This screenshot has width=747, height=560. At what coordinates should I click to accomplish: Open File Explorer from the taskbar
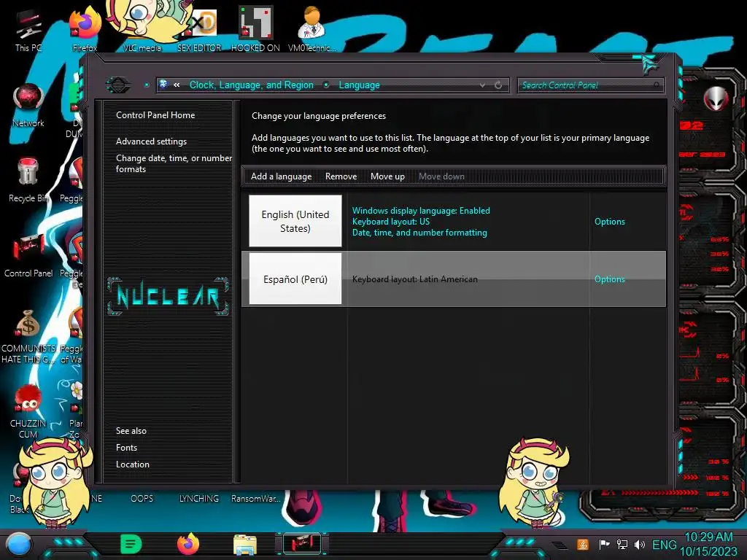tap(245, 545)
